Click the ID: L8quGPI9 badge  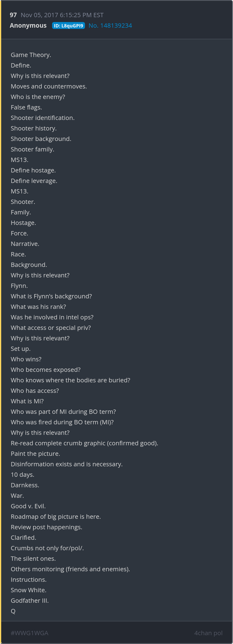point(68,26)
